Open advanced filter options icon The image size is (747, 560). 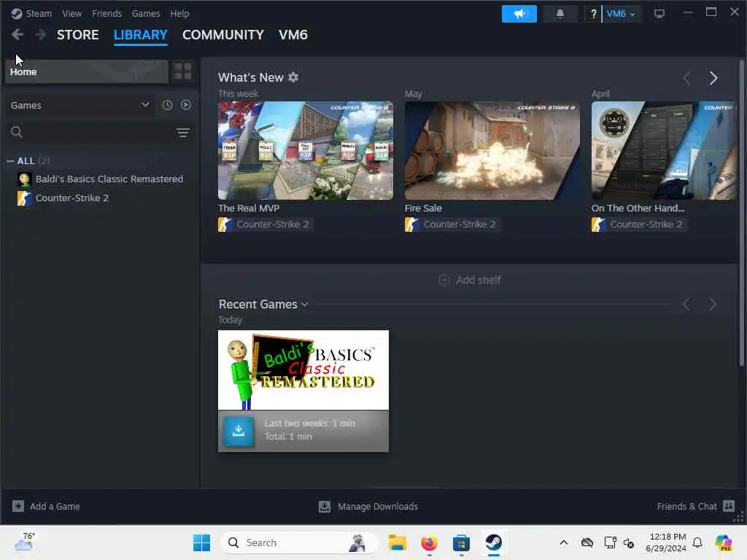183,133
